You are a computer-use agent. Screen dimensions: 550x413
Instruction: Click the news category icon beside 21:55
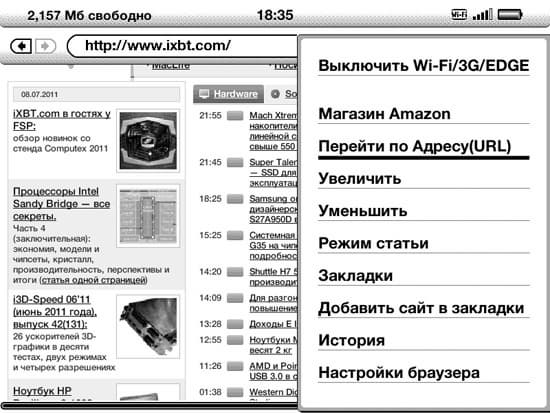[235, 116]
